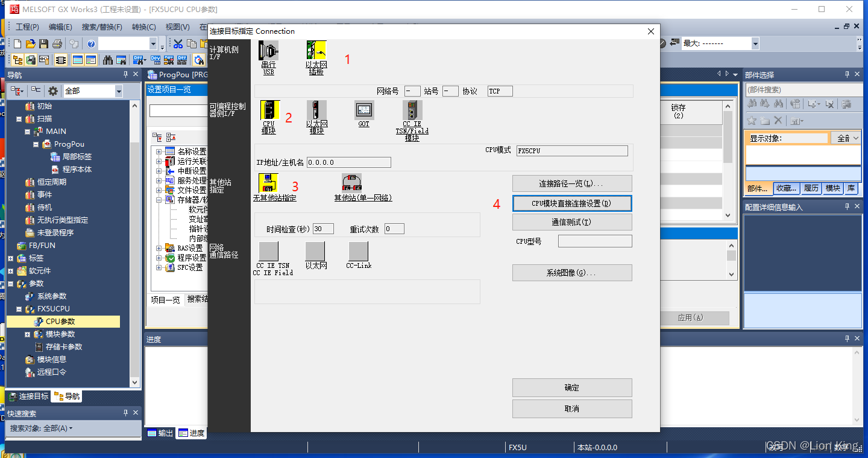Click the 部件搜索 search field
This screenshot has height=458, width=868.
804,90
